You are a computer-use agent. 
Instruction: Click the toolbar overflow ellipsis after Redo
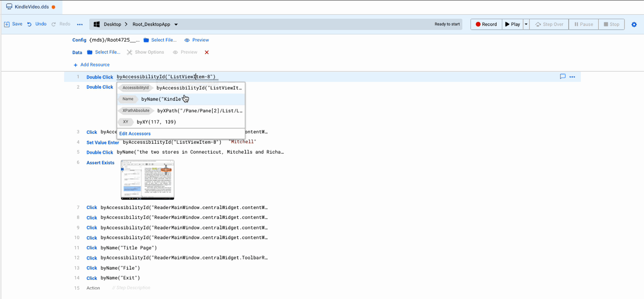pyautogui.click(x=80, y=24)
